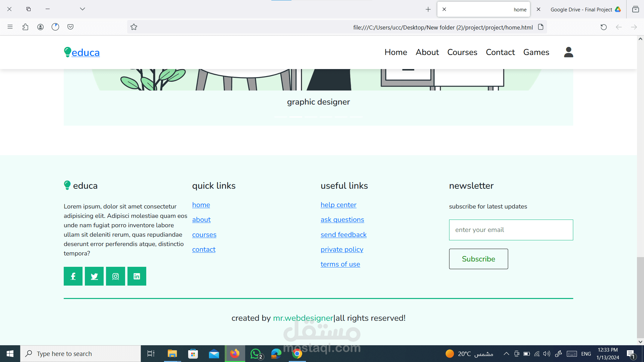Open the Firefox extensions puzzle icon

pos(25,27)
